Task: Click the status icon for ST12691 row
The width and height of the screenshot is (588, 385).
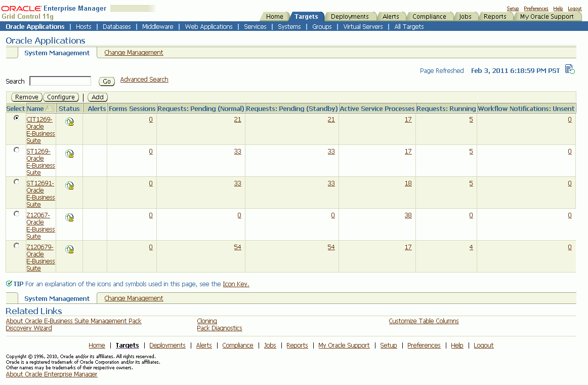Action: (x=69, y=185)
